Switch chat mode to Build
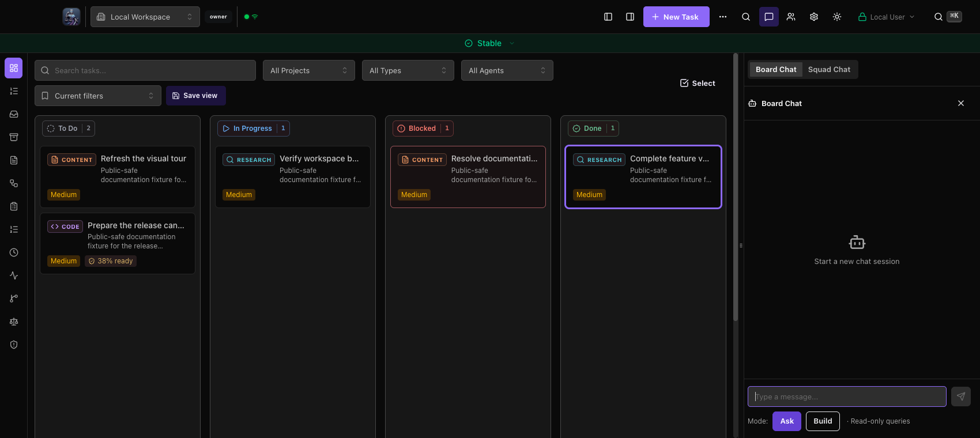Screen dimensions: 980x438 [x=823, y=421]
